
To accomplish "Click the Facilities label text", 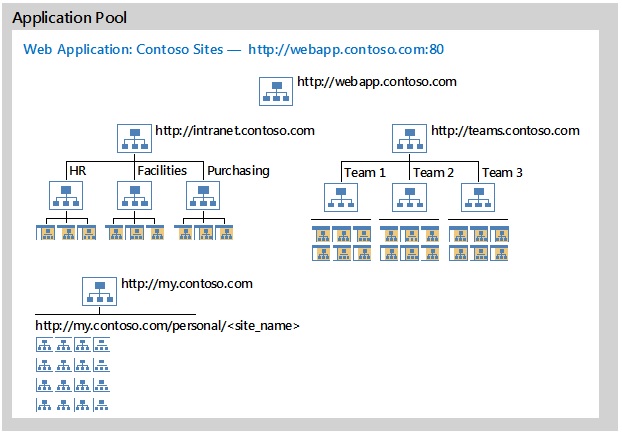I will [x=162, y=171].
